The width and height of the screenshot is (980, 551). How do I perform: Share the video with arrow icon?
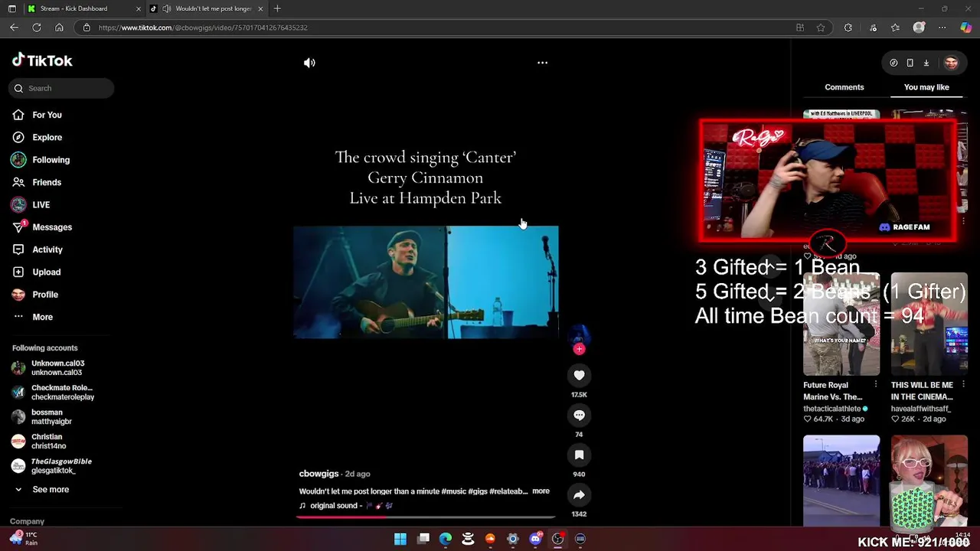pos(579,494)
